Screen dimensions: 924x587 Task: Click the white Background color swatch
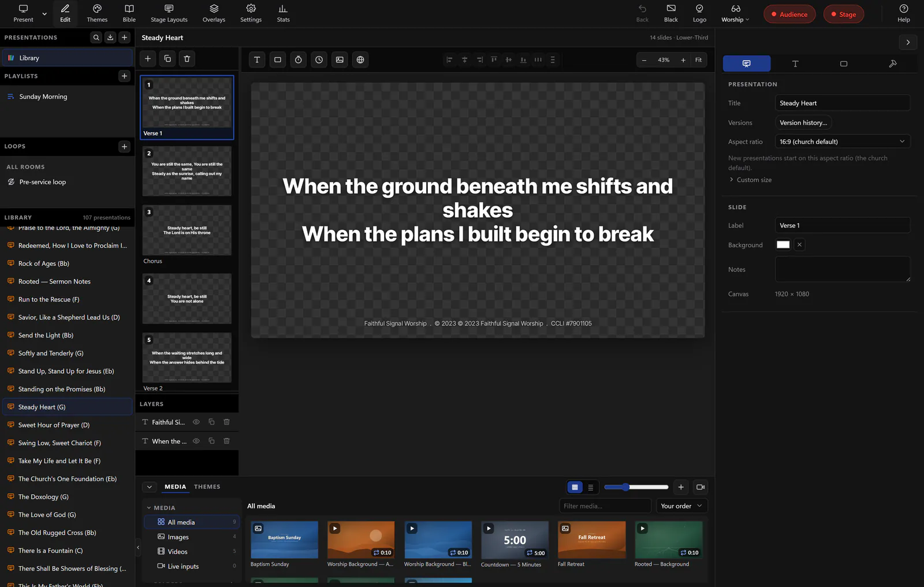[x=783, y=245]
